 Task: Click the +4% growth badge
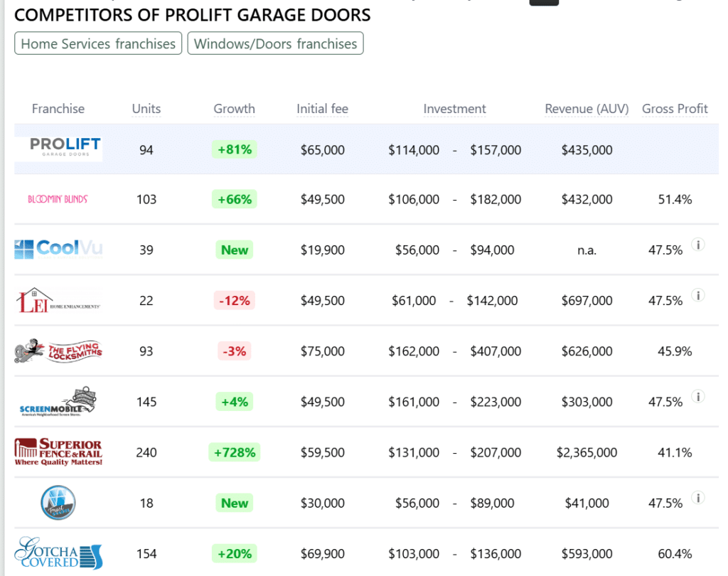tap(235, 402)
